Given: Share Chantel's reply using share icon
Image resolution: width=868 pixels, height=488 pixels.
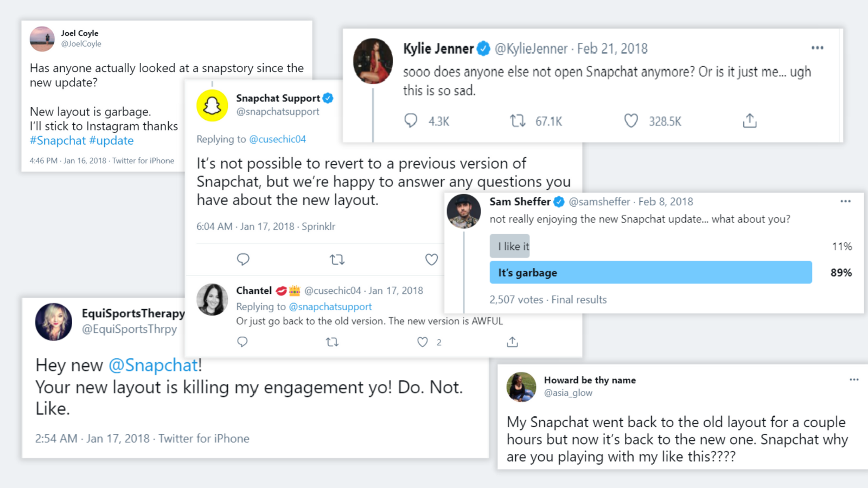Looking at the screenshot, I should 512,342.
